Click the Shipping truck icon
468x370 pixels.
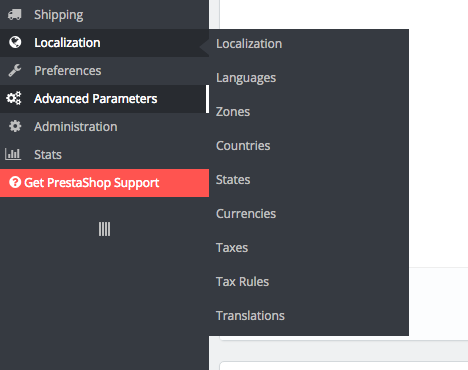(x=15, y=15)
